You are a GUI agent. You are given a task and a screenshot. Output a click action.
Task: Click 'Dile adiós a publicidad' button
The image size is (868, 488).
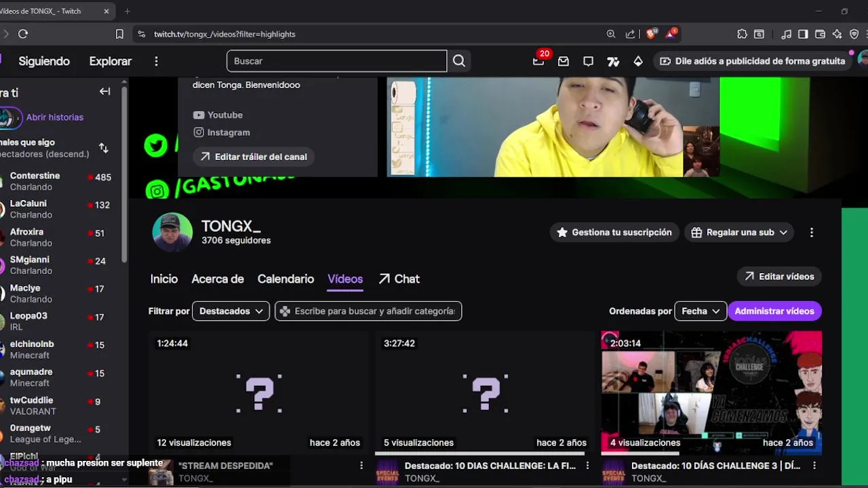tap(751, 61)
